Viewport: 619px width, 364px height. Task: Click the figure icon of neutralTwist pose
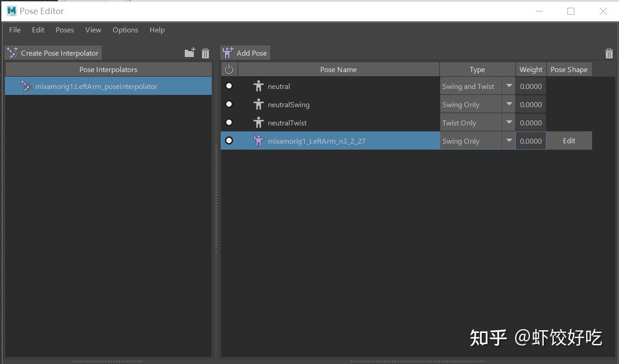click(259, 123)
